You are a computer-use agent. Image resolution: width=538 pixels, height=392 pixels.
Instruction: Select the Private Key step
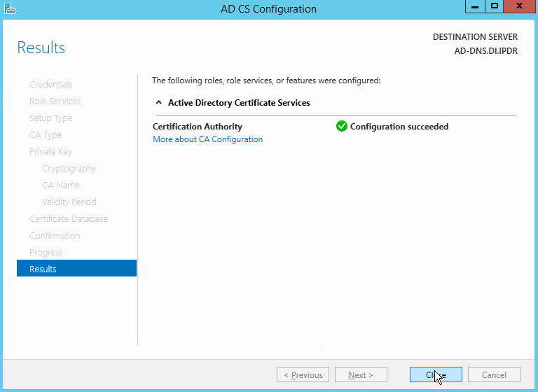50,152
